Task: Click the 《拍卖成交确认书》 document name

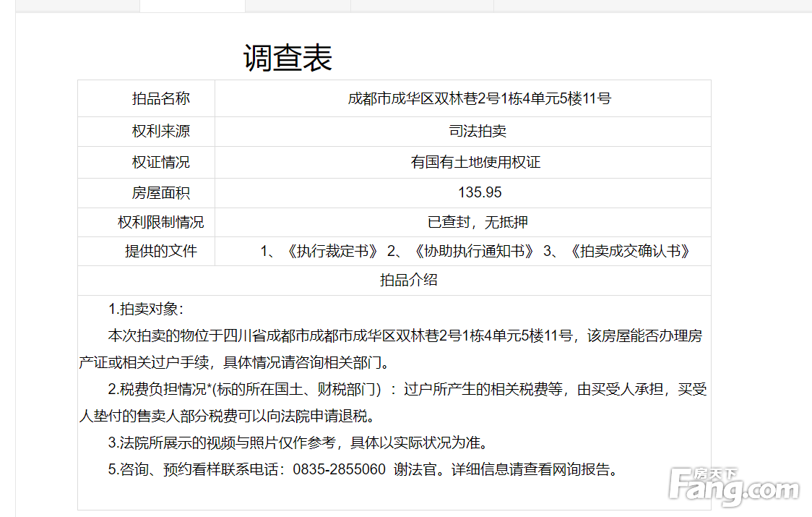Action: pyautogui.click(x=629, y=252)
